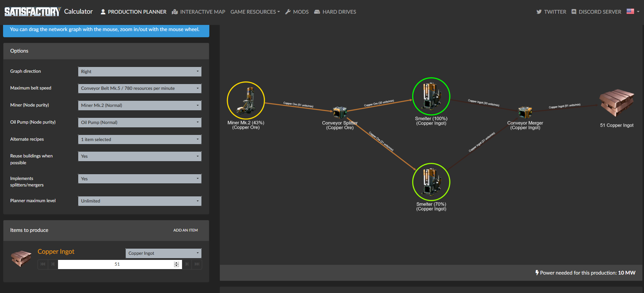Click the 'Graph direction' label
Viewport: 644px width, 293px height.
[x=26, y=71]
